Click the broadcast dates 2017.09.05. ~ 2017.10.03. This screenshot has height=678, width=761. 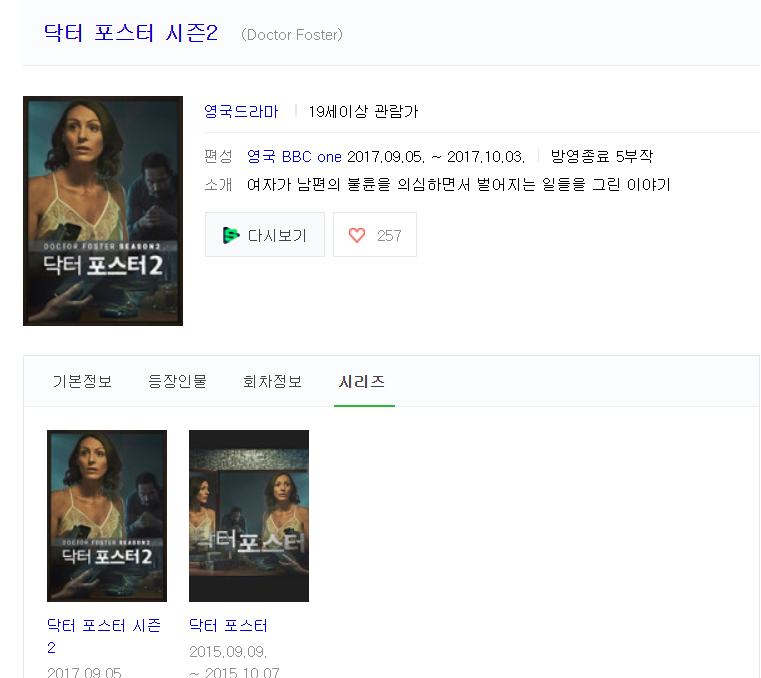coord(436,157)
